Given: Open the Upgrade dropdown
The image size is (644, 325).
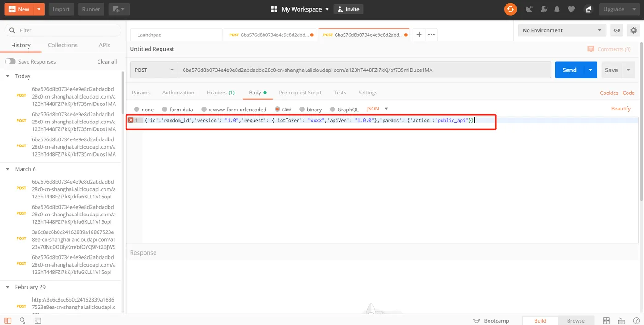Looking at the screenshot, I should tap(619, 9).
